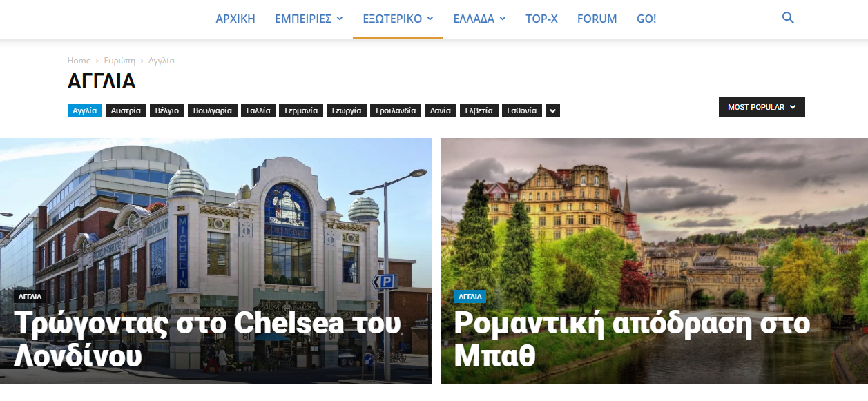Visit the FORUM page

[x=597, y=19]
